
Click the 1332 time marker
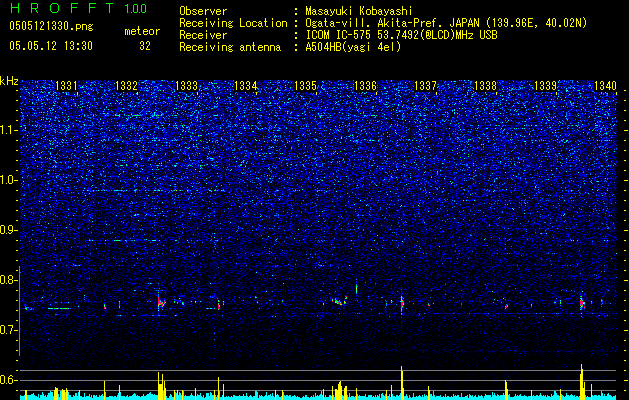(126, 86)
